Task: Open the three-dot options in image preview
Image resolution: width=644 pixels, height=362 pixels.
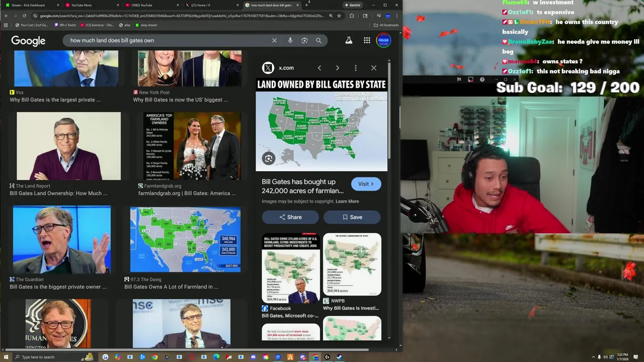Action: (x=355, y=68)
